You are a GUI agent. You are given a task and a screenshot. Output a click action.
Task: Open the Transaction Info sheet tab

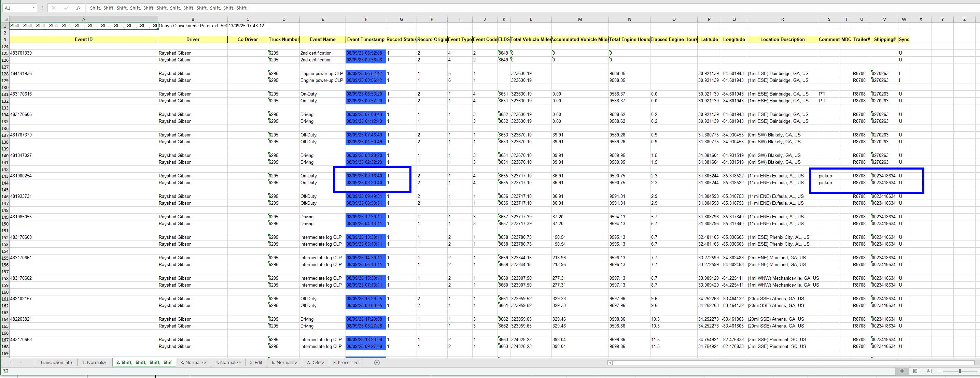56,362
